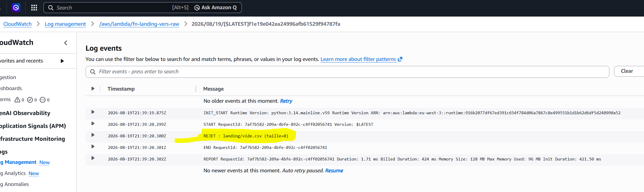Click the OK checkmark alarm count icon

click(x=30, y=100)
